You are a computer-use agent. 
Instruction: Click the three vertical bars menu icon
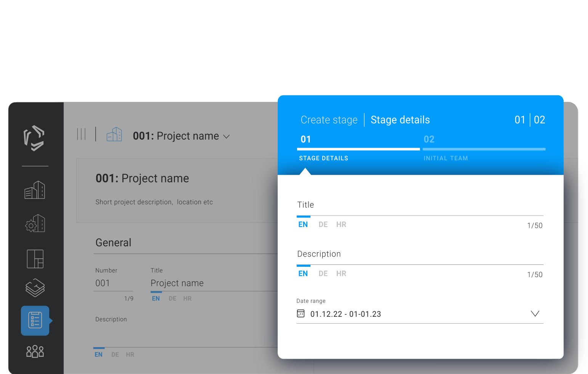pyautogui.click(x=81, y=134)
